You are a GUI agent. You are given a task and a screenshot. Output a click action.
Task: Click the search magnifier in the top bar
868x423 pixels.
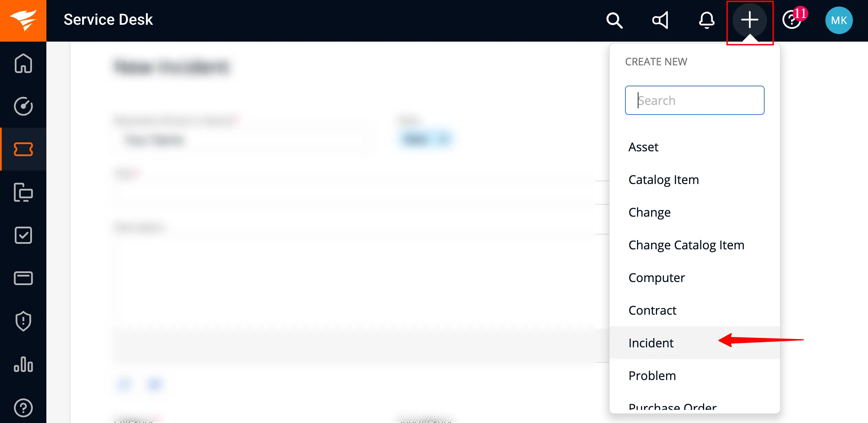click(614, 20)
